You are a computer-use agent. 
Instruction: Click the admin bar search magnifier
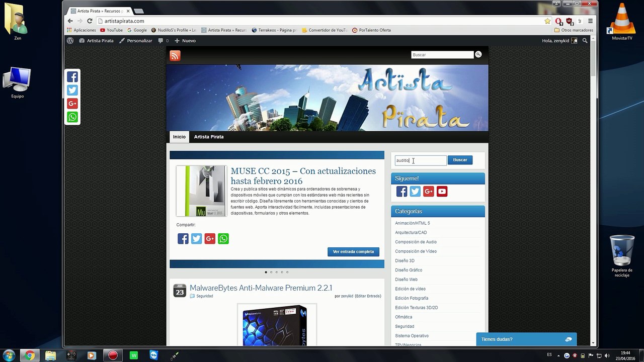[x=585, y=41]
